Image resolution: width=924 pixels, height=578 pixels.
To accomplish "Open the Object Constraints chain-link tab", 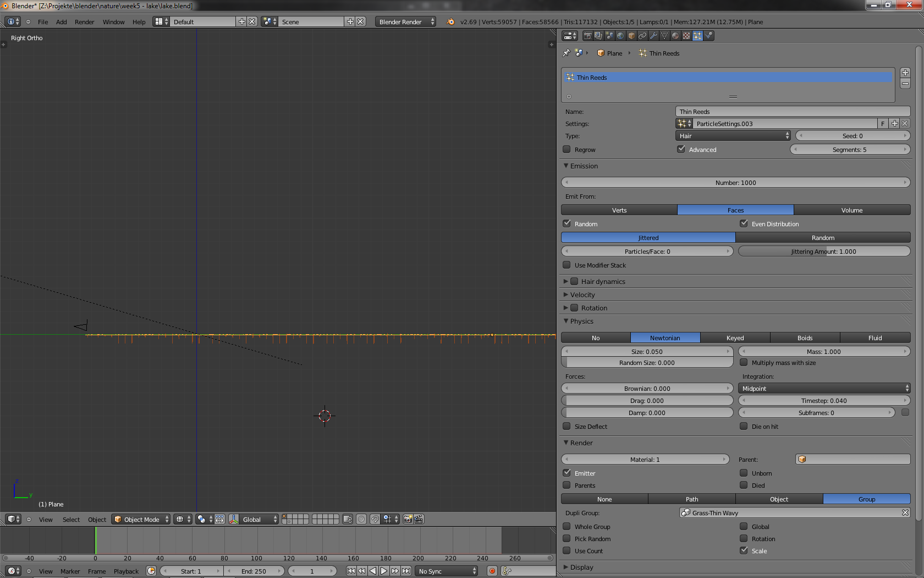I will pyautogui.click(x=642, y=36).
